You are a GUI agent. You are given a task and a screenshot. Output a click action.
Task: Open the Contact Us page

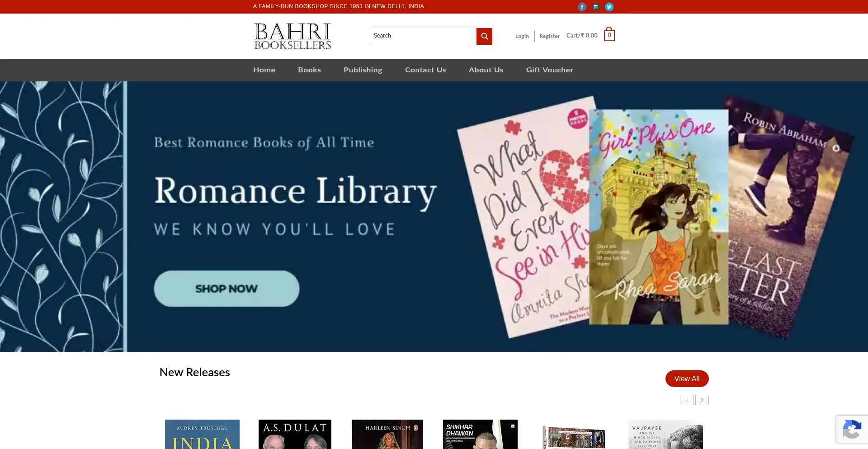[x=425, y=70]
